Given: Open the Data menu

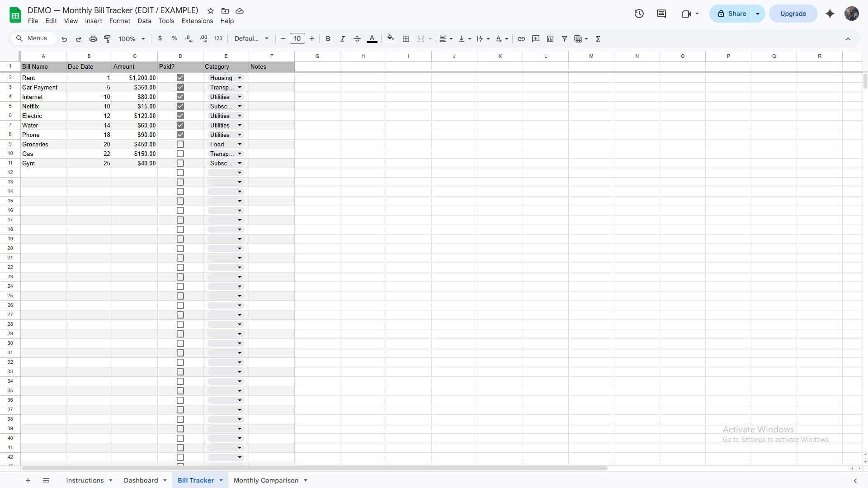Looking at the screenshot, I should pyautogui.click(x=145, y=21).
